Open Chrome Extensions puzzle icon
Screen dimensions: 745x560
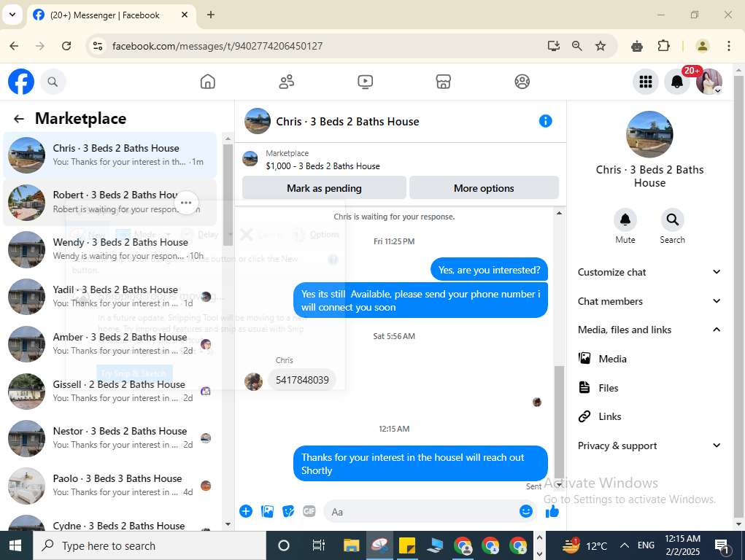point(663,46)
